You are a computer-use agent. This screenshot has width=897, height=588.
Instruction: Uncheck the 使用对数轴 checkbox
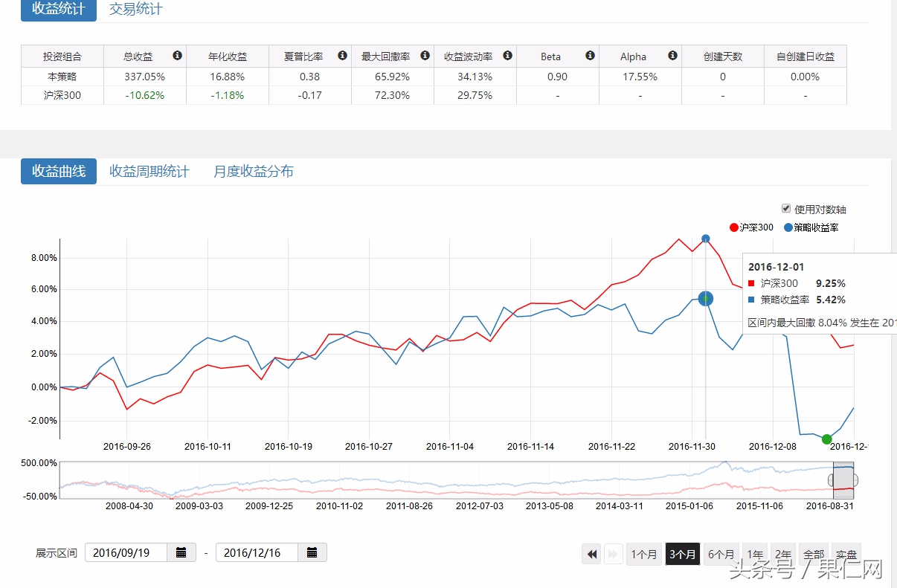(x=786, y=209)
